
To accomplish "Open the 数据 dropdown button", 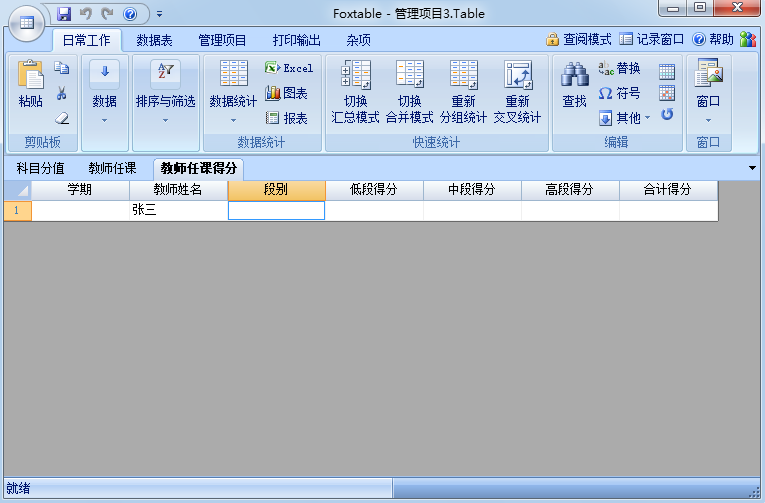I will [x=104, y=92].
